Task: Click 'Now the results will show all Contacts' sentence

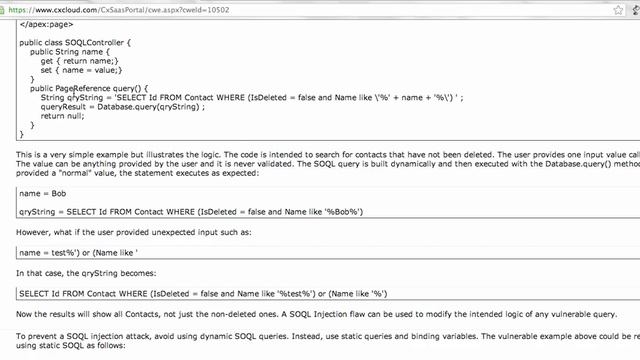Action: point(316,314)
